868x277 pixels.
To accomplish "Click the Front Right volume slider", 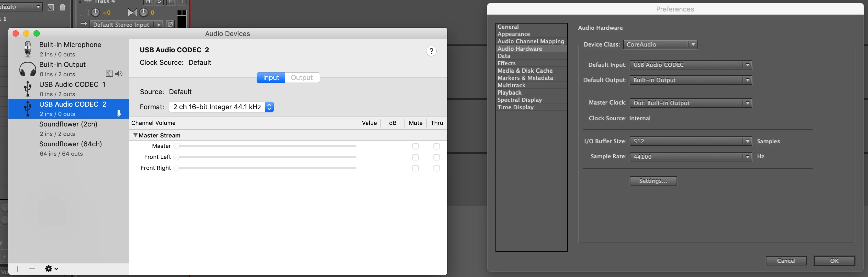I will pos(265,168).
